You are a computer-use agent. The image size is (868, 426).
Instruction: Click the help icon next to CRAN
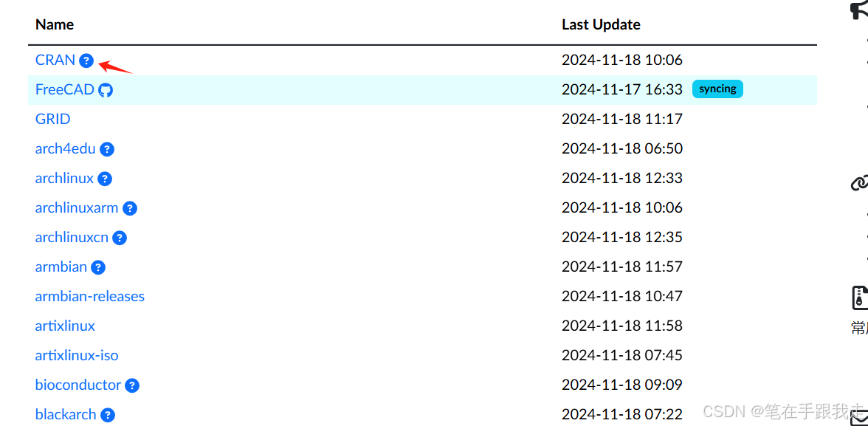pos(87,61)
